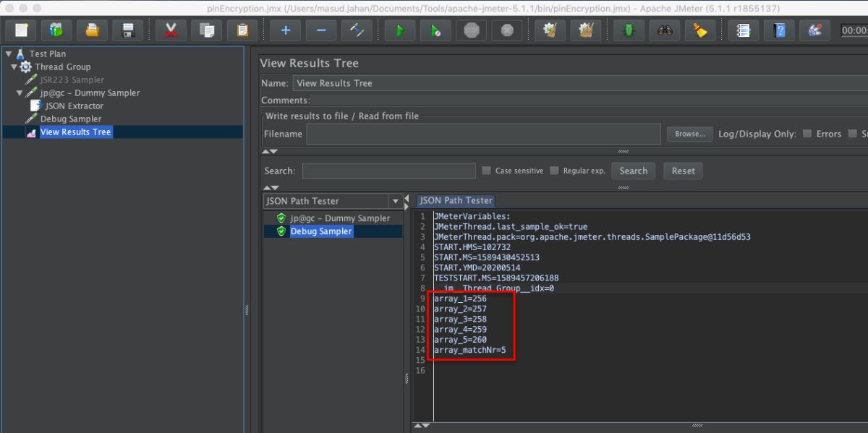Collapse the Thread Group node arrow
The image size is (868, 433).
[14, 67]
